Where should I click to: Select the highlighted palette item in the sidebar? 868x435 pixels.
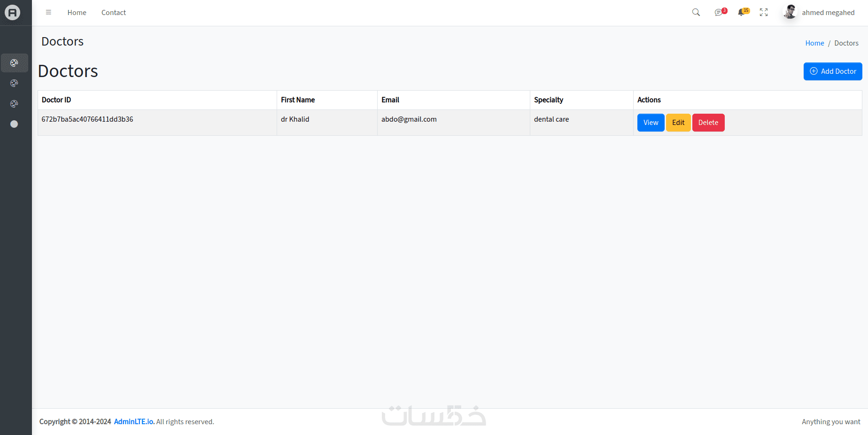point(14,63)
